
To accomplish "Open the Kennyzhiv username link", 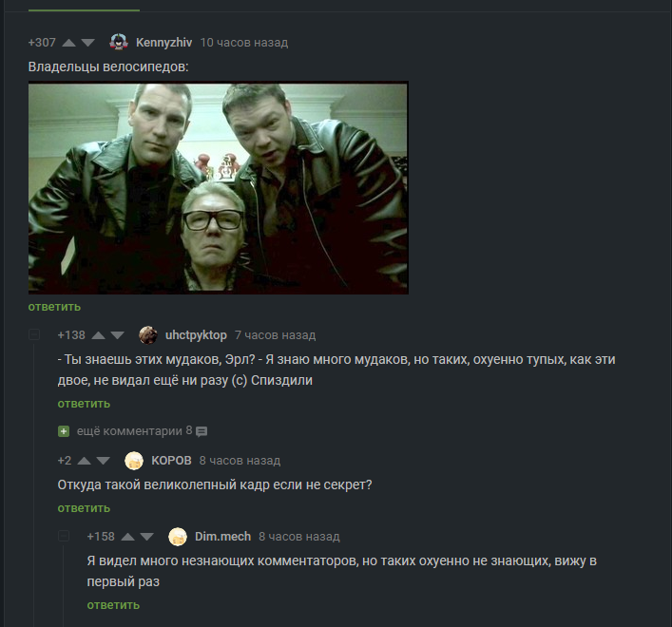I will pos(163,43).
